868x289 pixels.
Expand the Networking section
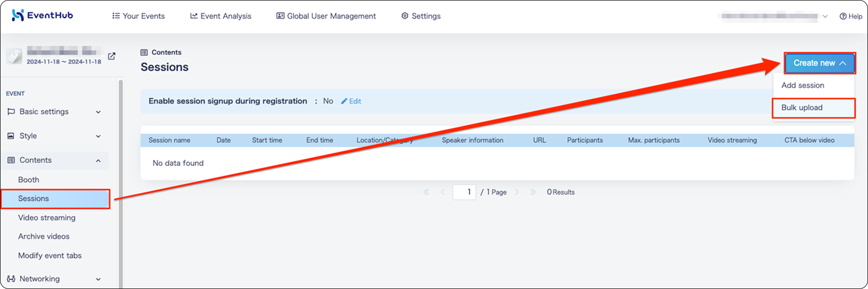point(54,279)
